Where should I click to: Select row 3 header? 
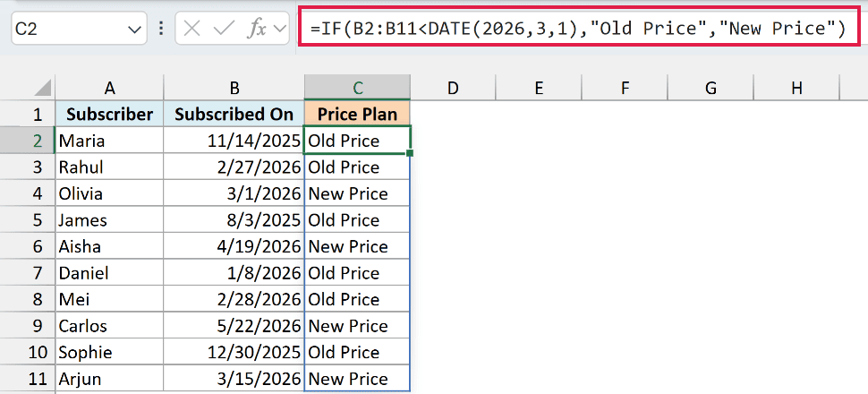tap(28, 167)
